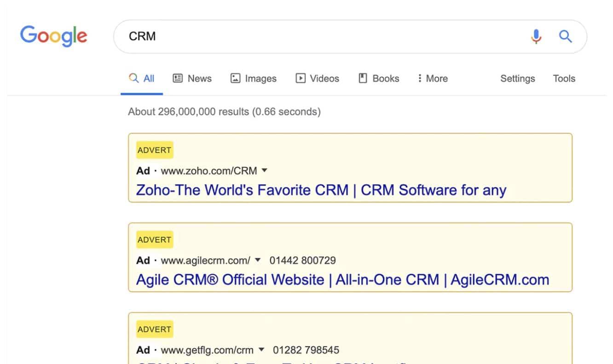
Task: Click the magnifying glass search icon
Action: pyautogui.click(x=565, y=36)
